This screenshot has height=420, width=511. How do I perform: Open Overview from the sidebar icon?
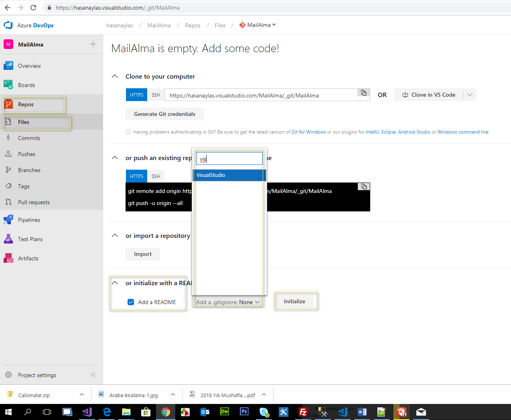pos(8,66)
